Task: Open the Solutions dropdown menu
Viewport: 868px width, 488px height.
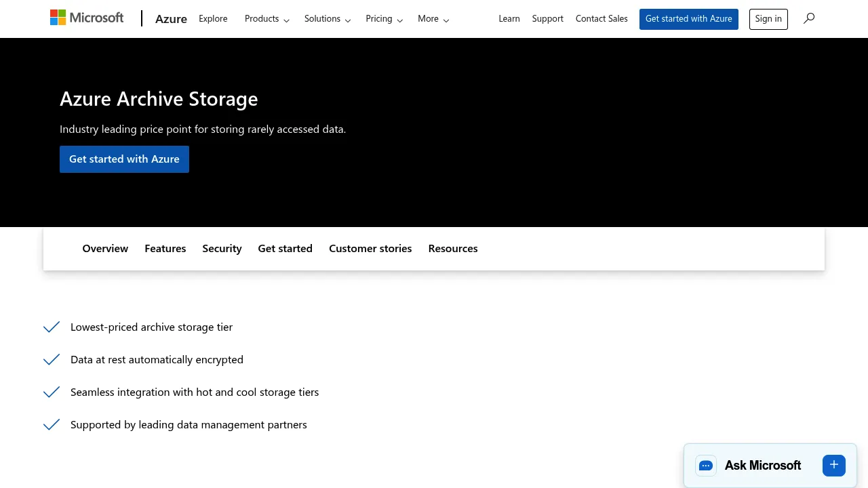Action: (x=328, y=19)
